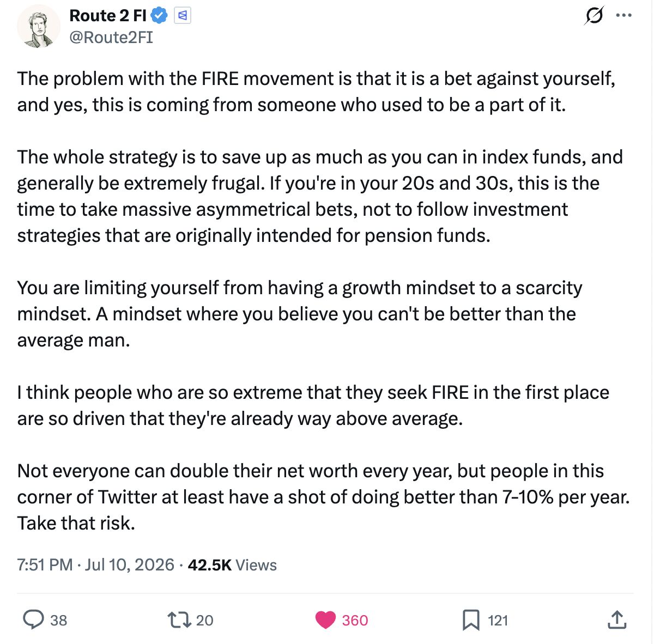Click the affiliate badge beside the verified check
Viewport: 654px width, 644px height.
pyautogui.click(x=183, y=16)
